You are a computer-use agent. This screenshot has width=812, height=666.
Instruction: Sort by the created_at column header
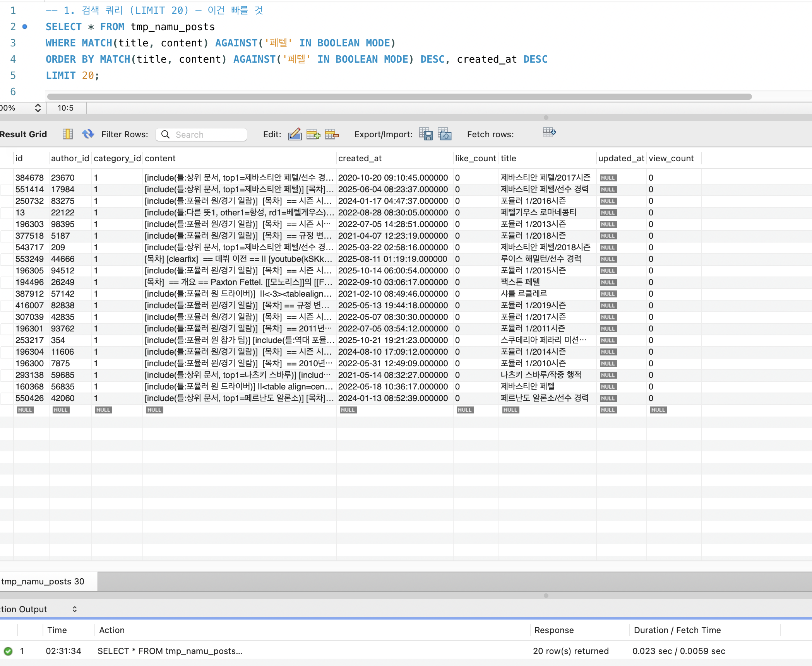(360, 158)
